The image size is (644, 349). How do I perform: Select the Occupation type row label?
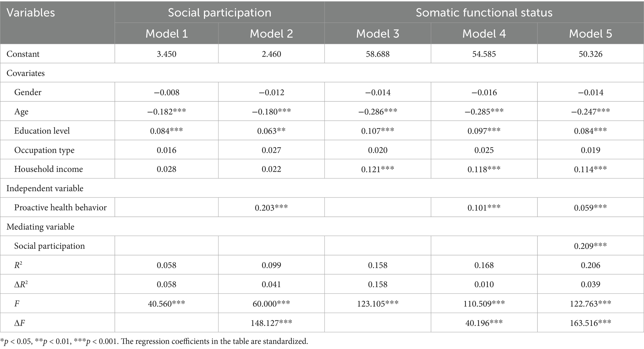click(44, 150)
